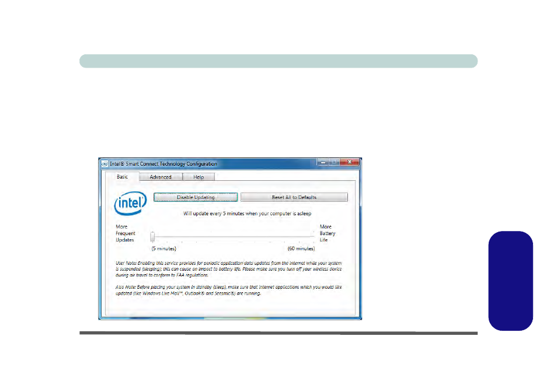Open the Help tab

click(199, 177)
